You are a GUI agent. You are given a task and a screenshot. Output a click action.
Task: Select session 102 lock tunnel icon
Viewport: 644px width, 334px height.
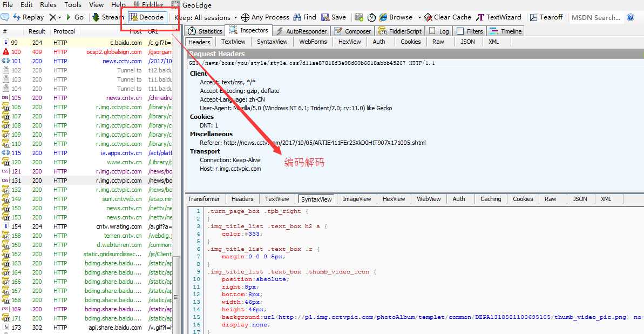tap(6, 70)
